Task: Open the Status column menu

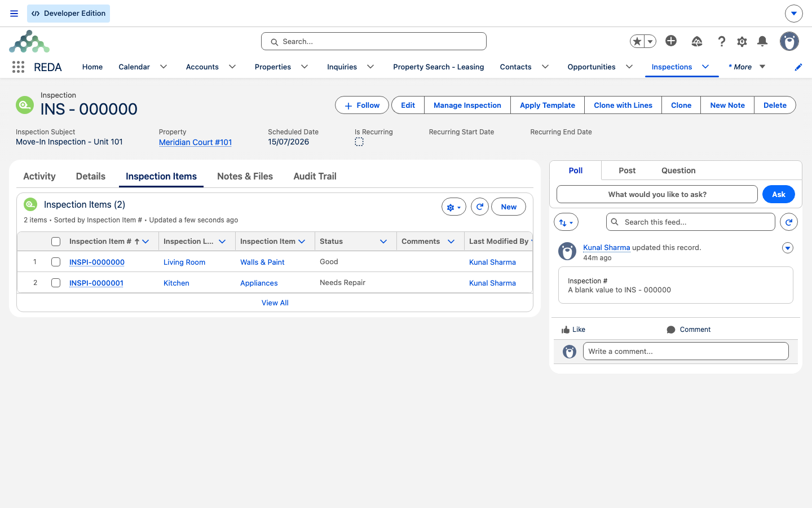Action: (x=383, y=242)
